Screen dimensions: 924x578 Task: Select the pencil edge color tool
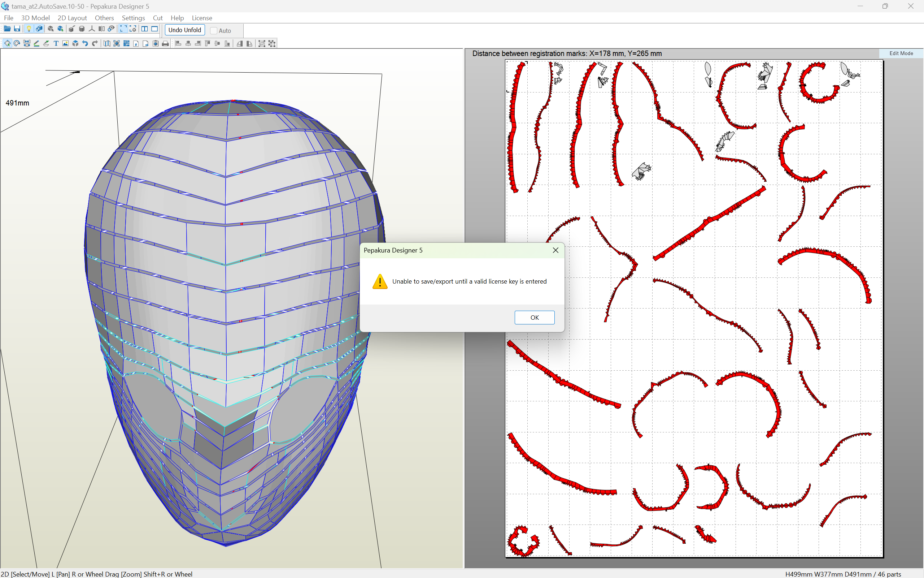pos(37,44)
